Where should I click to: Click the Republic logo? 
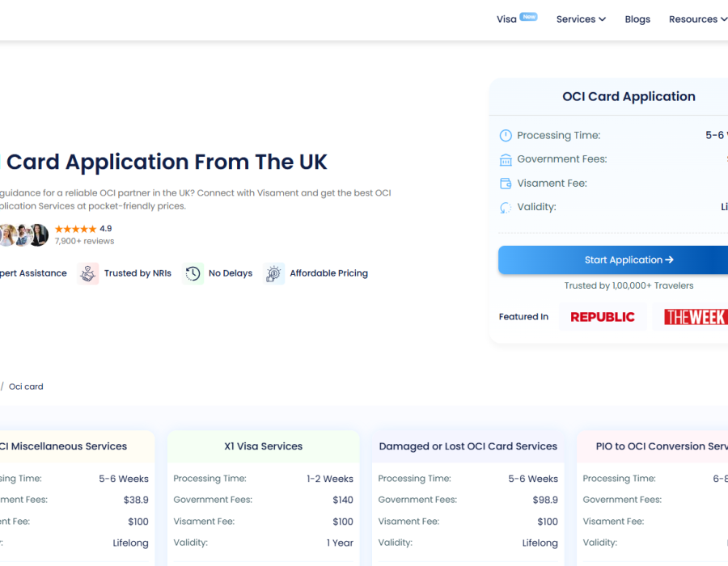coord(603,317)
